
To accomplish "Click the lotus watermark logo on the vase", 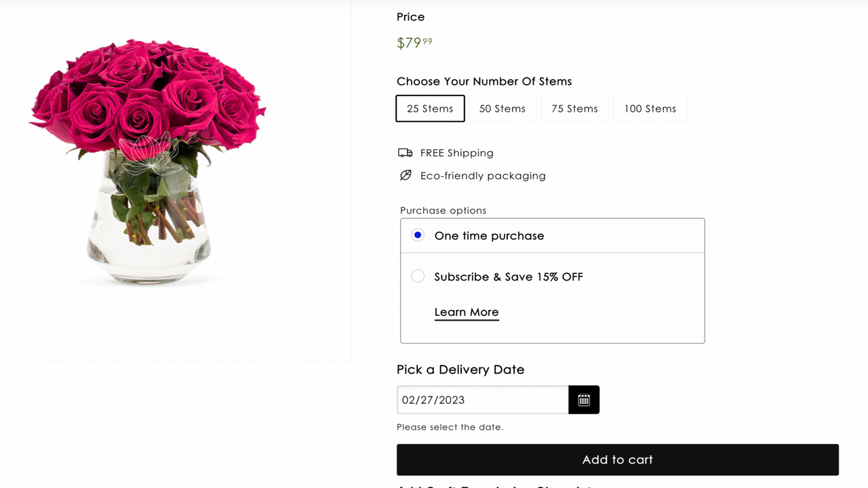I will click(x=151, y=153).
